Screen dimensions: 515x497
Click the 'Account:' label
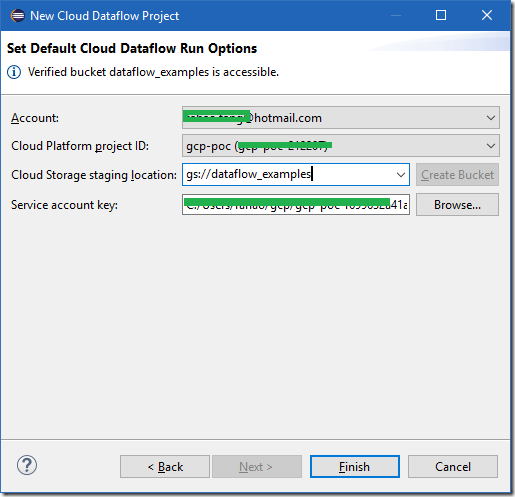[x=35, y=118]
